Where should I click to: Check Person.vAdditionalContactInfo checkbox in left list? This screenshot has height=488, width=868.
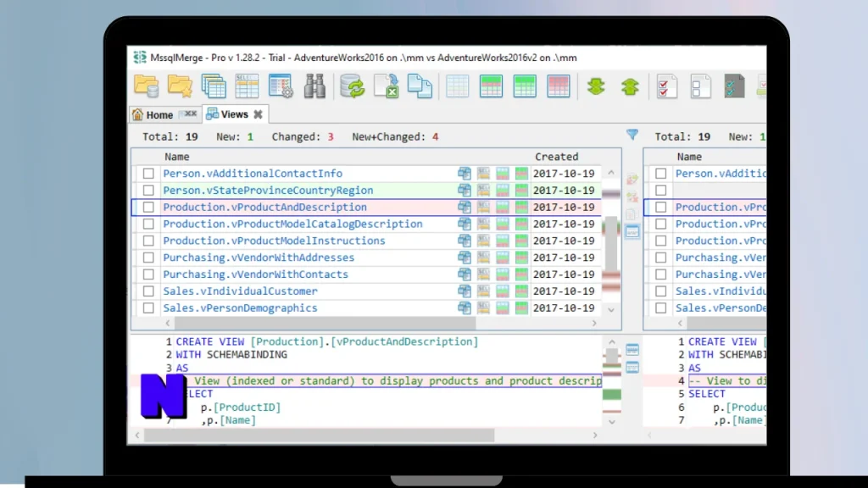[x=148, y=173]
